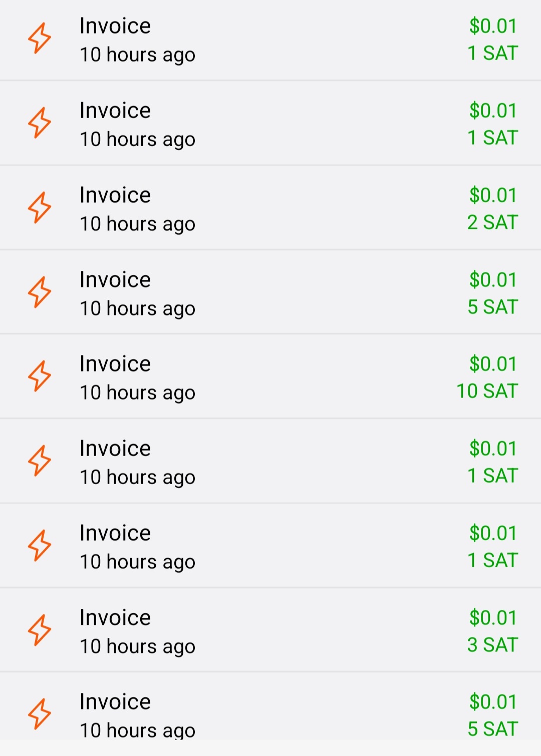The image size is (541, 756).
Task: Open the last 5 SAT invoice at the bottom
Action: click(270, 715)
